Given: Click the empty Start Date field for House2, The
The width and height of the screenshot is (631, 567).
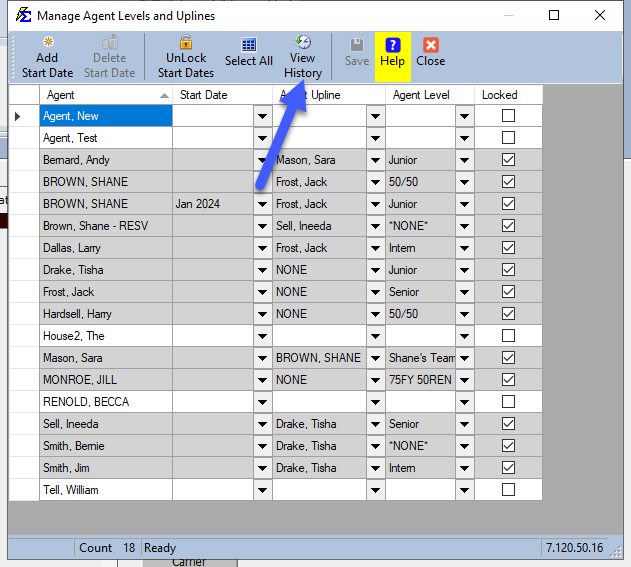Looking at the screenshot, I should point(213,336).
